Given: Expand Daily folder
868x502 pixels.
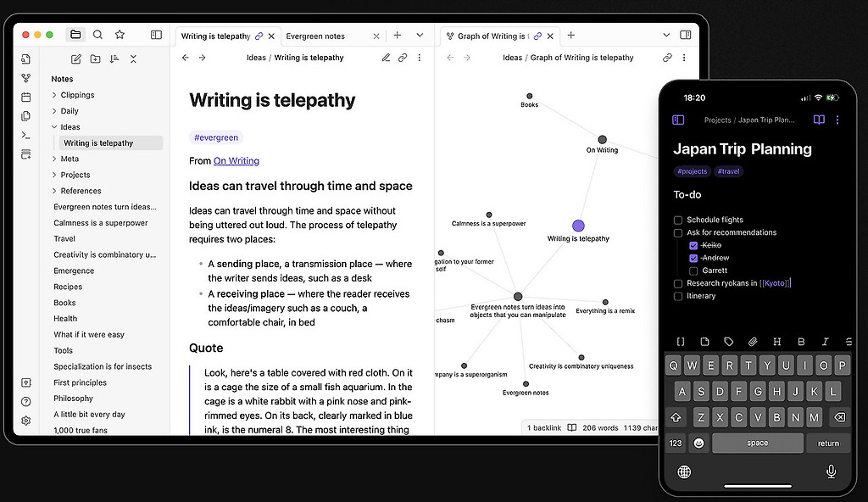Looking at the screenshot, I should coord(54,111).
